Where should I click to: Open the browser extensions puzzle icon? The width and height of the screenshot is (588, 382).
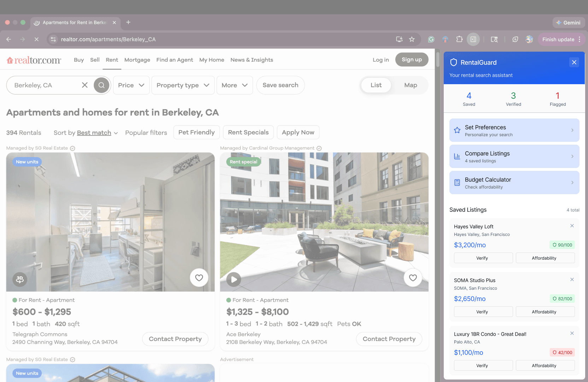pos(459,39)
